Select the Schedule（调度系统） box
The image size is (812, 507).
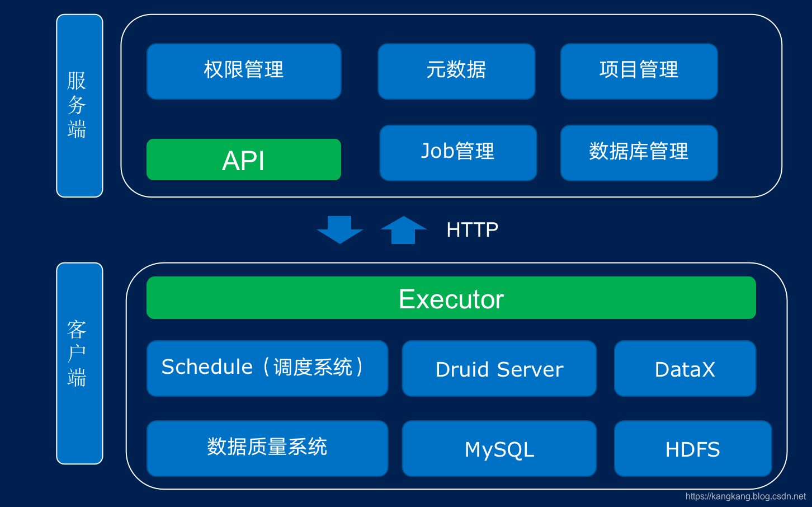tap(267, 368)
